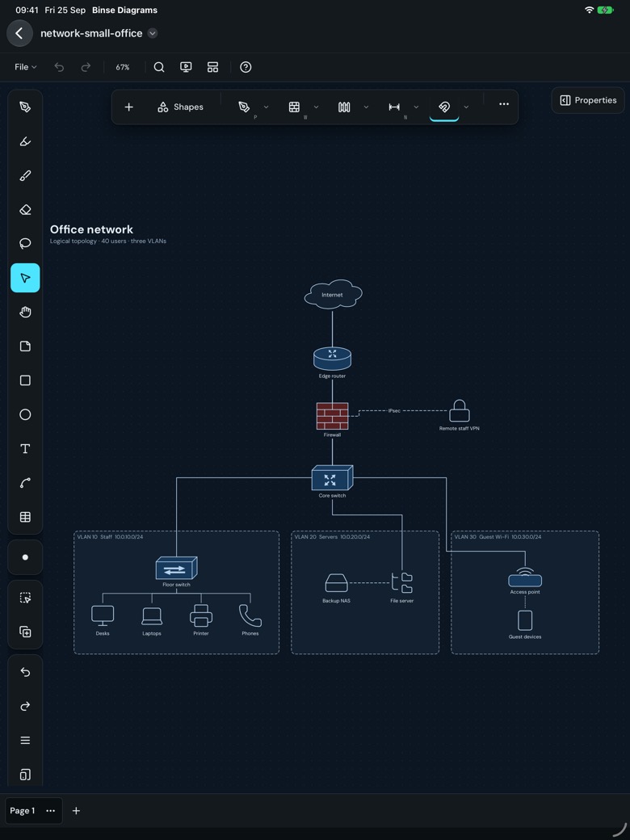Viewport: 630px width, 840px height.
Task: Click Undo in the top bar
Action: tap(60, 67)
